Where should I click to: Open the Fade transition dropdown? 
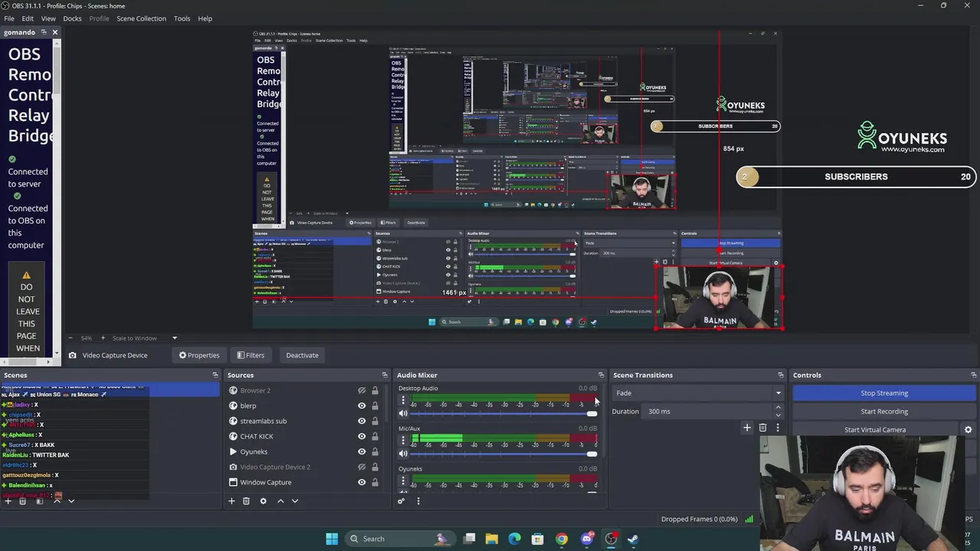coord(698,393)
